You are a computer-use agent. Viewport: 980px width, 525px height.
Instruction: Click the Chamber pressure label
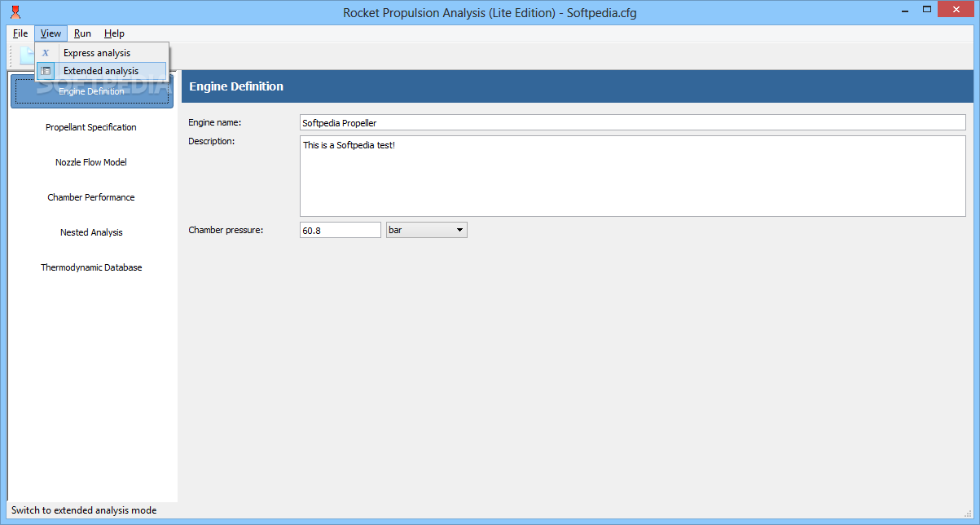coord(226,230)
